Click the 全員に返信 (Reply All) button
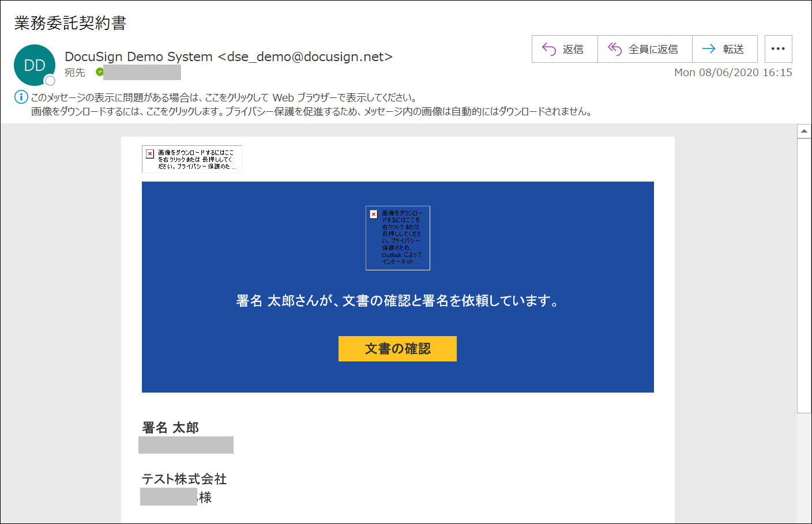The width and height of the screenshot is (812, 524). [645, 49]
